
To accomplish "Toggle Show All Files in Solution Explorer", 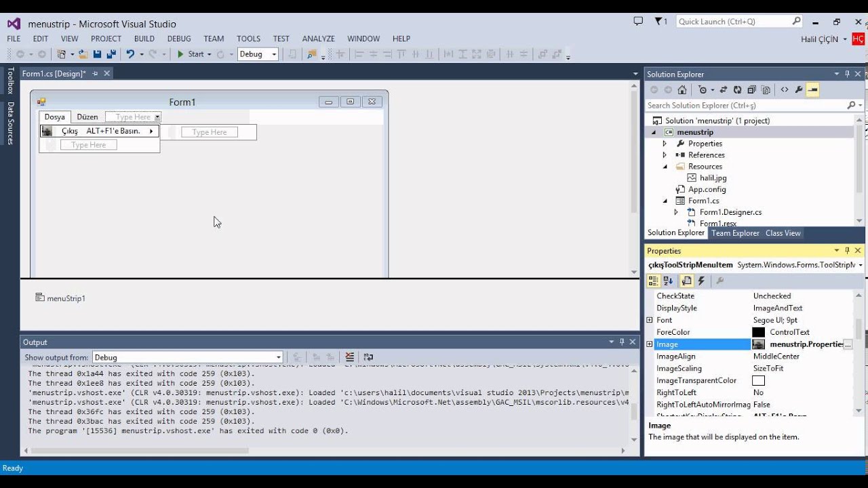I will [x=766, y=89].
